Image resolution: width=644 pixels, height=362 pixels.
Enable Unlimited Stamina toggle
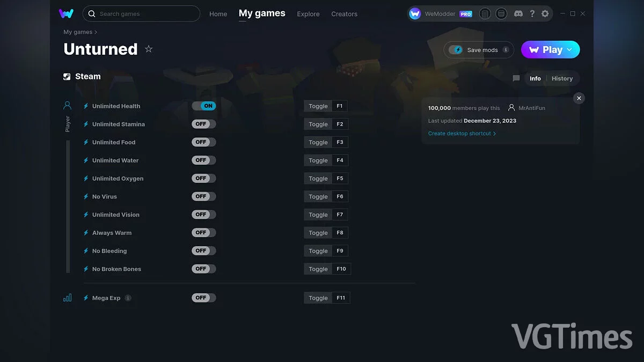pos(204,124)
